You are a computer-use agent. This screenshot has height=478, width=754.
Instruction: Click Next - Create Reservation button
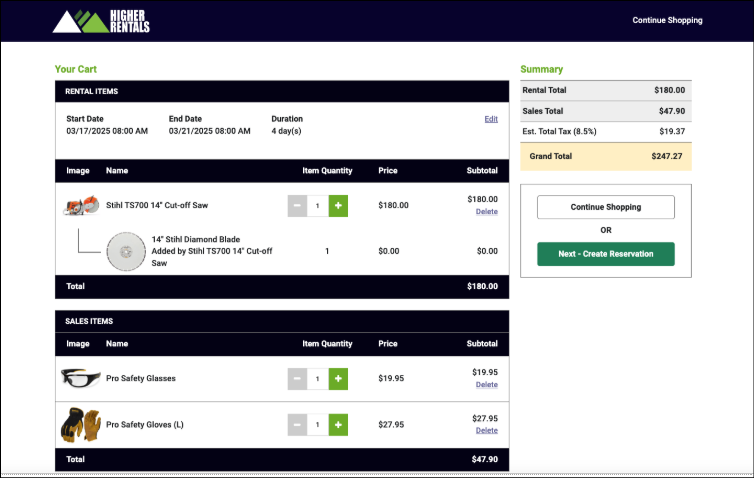[x=605, y=254]
